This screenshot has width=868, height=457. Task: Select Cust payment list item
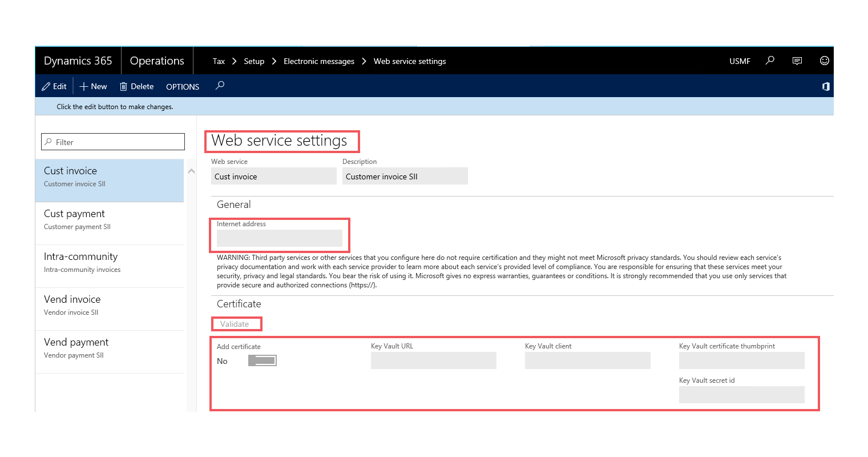pyautogui.click(x=110, y=223)
